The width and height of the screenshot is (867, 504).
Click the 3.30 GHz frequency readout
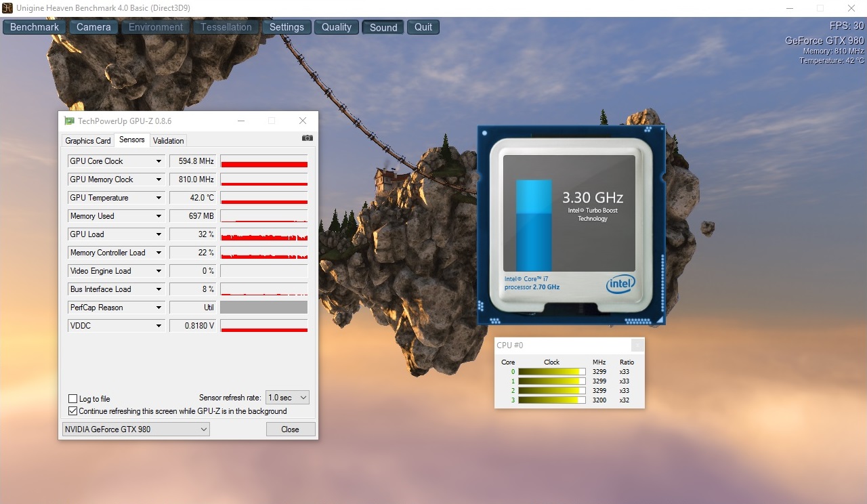(x=593, y=198)
